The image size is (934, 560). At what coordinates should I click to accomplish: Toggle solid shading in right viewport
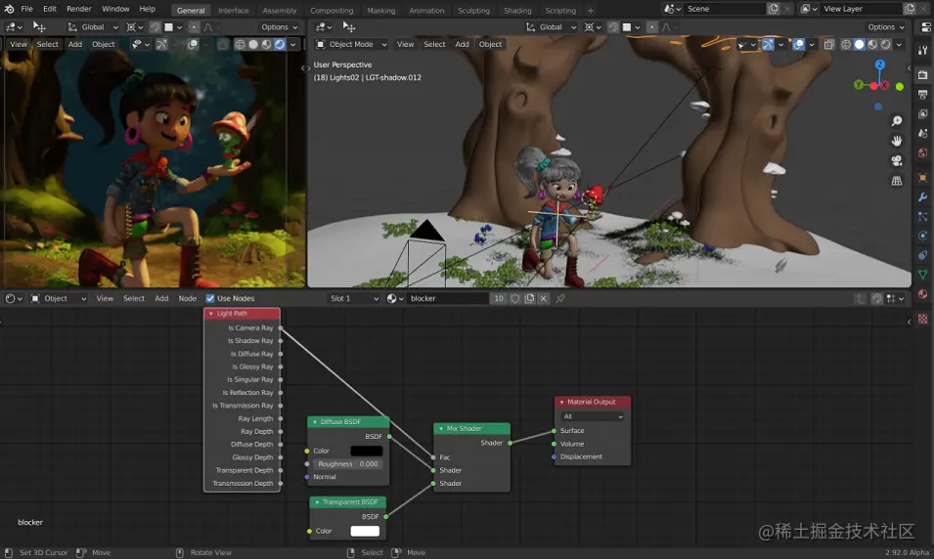(x=859, y=45)
